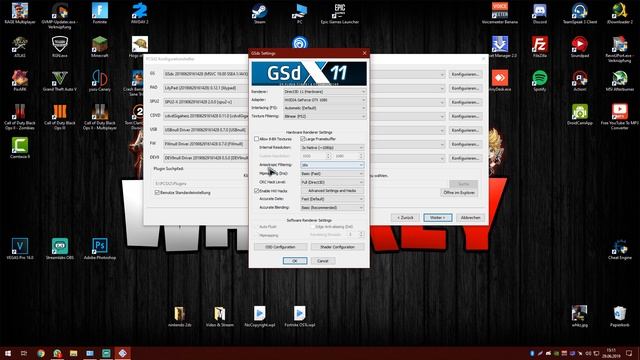Expand the Mipmapping (Ins) dropdown
This screenshot has height=360, width=640.
pyautogui.click(x=332, y=173)
